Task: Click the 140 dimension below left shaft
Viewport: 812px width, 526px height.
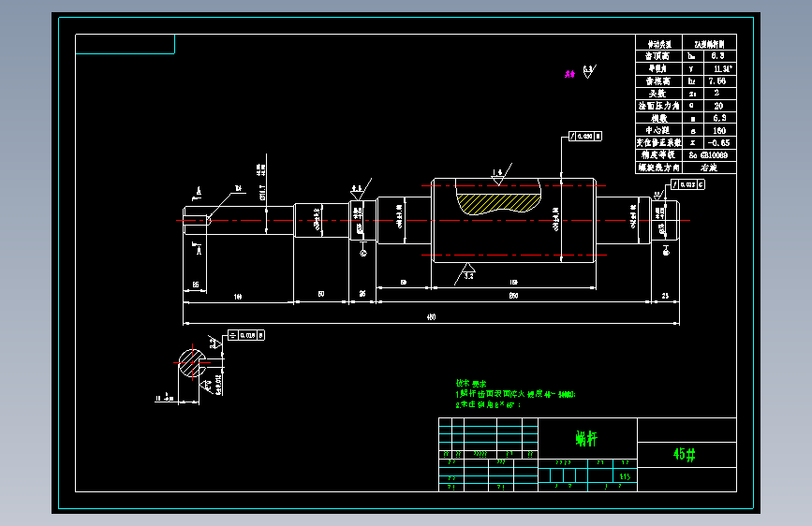Action: (238, 297)
